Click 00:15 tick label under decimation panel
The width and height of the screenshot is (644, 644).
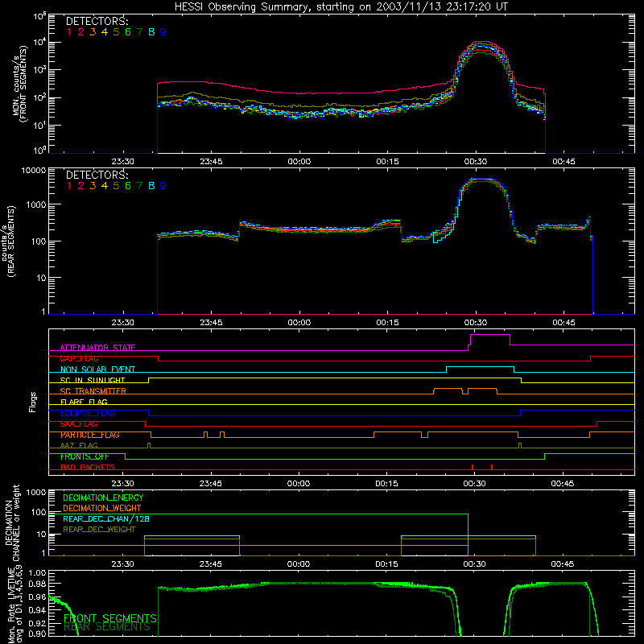pyautogui.click(x=386, y=564)
